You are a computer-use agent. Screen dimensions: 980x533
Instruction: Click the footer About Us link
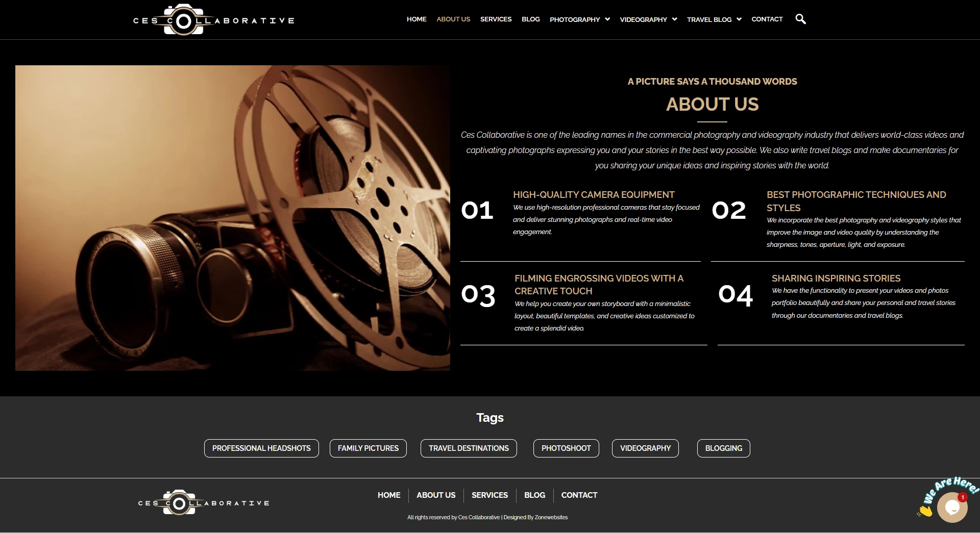(x=436, y=495)
